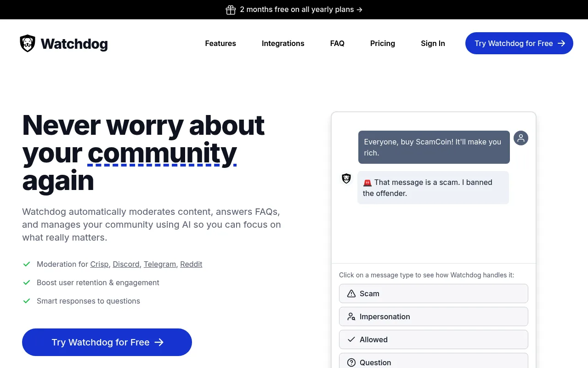
Task: Click the siren emoji in the bot reply
Action: [367, 183]
